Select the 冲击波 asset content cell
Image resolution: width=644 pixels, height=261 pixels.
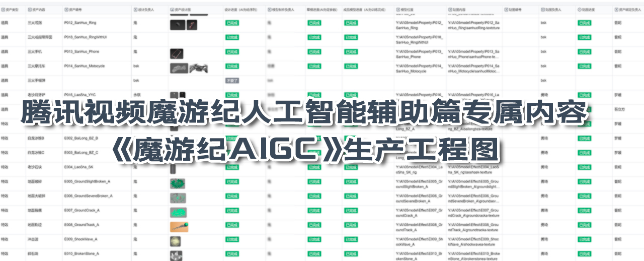[x=32, y=239]
